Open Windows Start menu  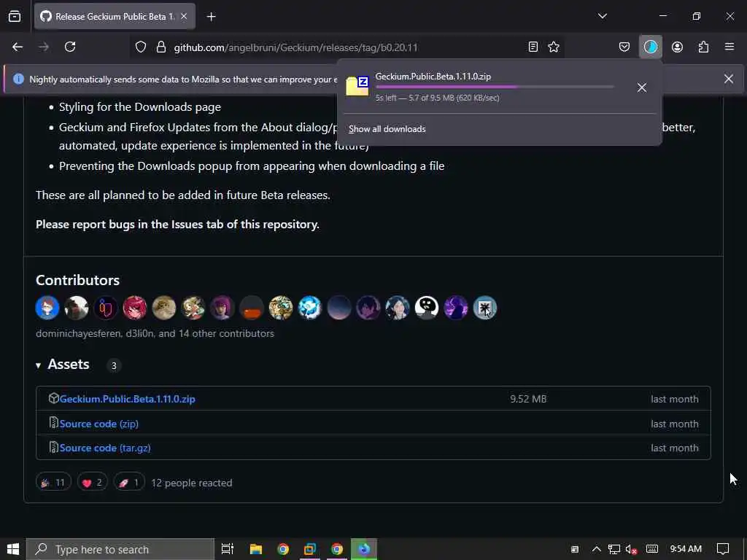[13, 549]
